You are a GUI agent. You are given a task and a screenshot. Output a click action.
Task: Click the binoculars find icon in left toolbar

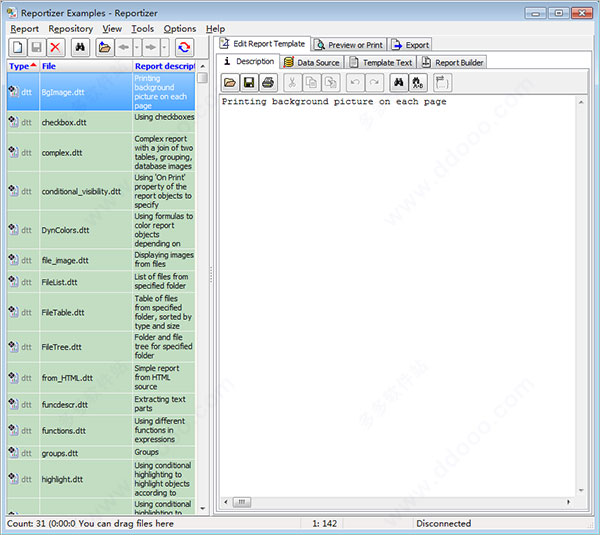coord(81,47)
